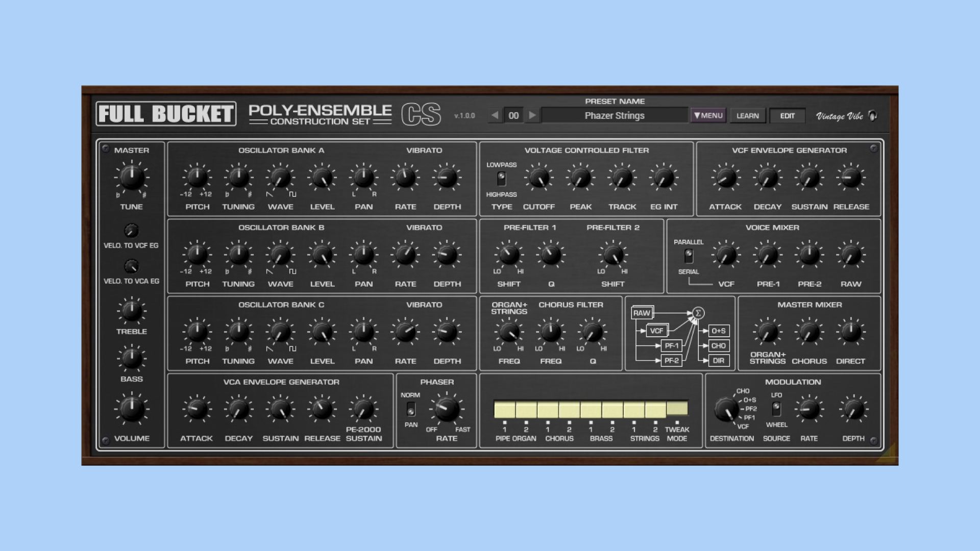
Task: Open the MENU dropdown
Action: pyautogui.click(x=708, y=115)
